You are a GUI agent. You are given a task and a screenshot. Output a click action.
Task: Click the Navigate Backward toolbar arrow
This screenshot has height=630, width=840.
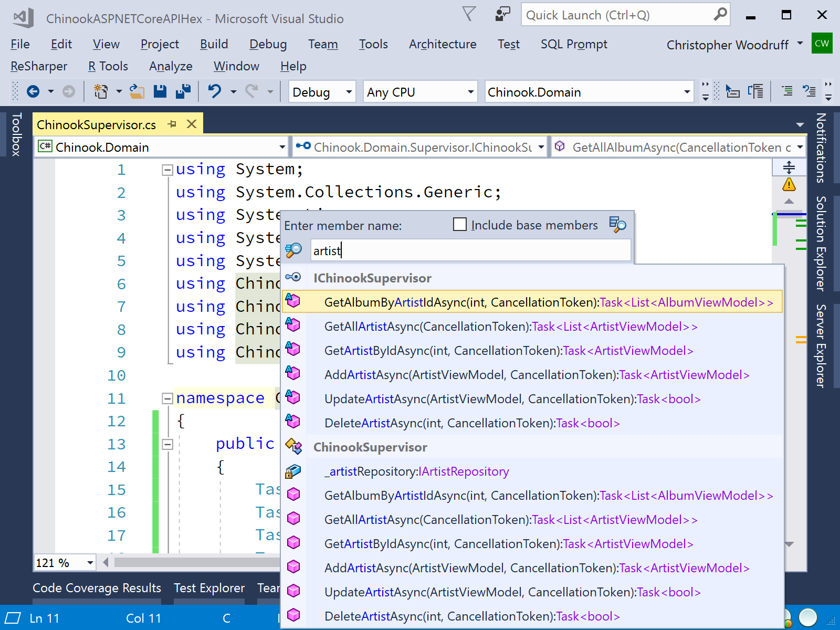tap(33, 92)
